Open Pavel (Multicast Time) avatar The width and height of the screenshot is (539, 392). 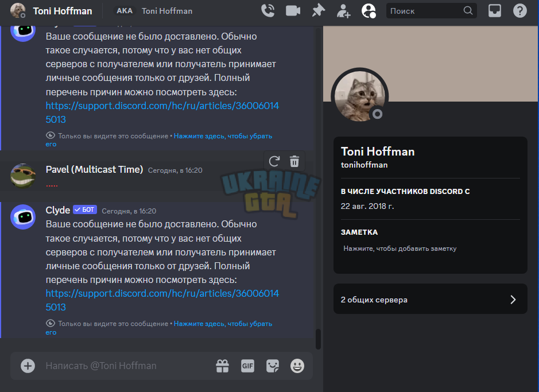(x=23, y=176)
